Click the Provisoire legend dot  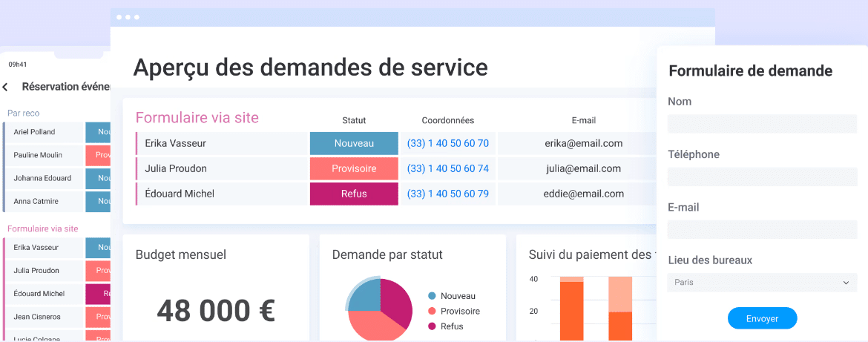click(432, 311)
